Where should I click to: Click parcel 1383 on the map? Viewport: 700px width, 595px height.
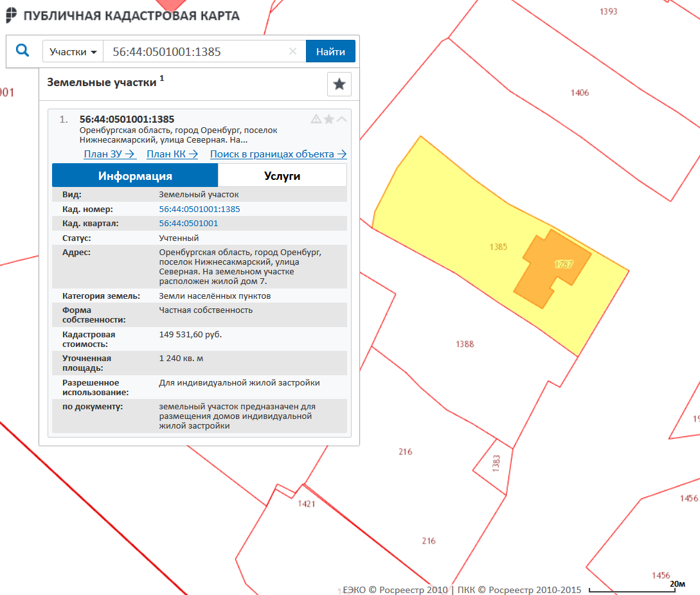tap(496, 463)
